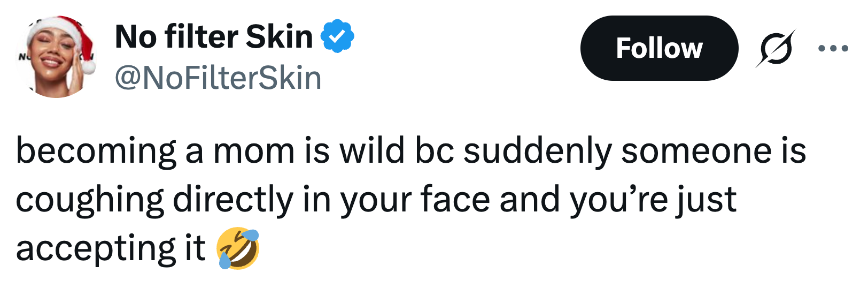The width and height of the screenshot is (868, 288).
Task: Click the word "wild" in the tweet
Action: [372, 150]
